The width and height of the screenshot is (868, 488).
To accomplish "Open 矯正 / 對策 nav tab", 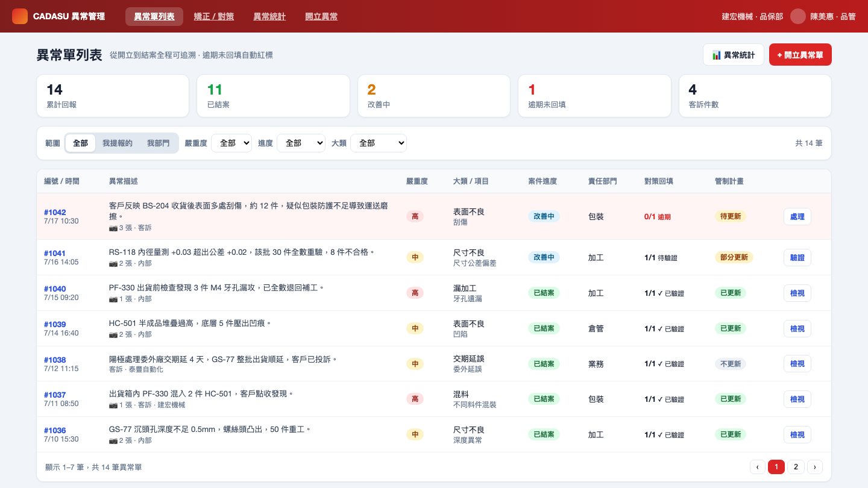I will point(214,16).
